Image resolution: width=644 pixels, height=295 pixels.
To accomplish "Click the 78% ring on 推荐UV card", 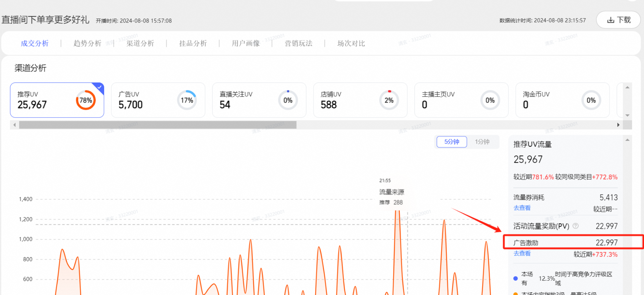I will [86, 100].
